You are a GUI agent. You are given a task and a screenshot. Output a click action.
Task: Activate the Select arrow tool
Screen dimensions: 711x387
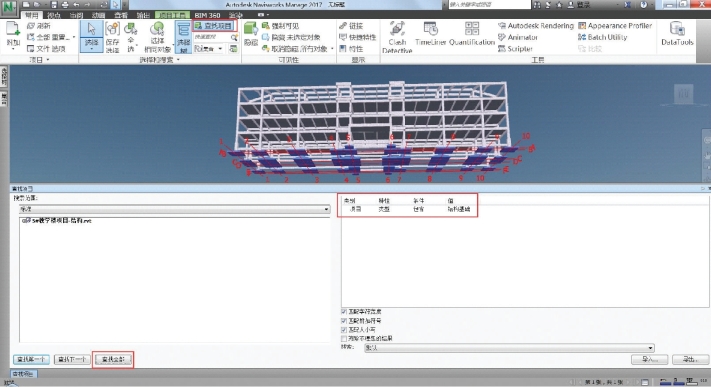tap(91, 36)
